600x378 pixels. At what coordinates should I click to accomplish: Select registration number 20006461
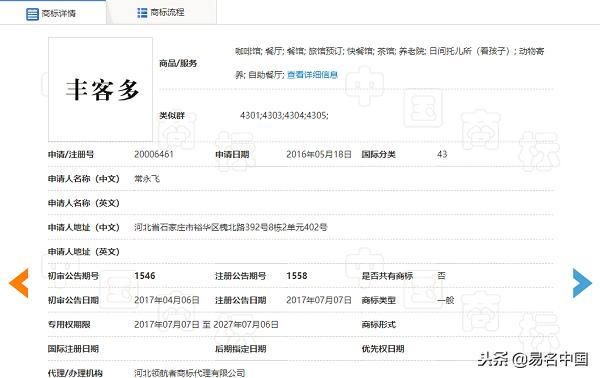coord(154,154)
